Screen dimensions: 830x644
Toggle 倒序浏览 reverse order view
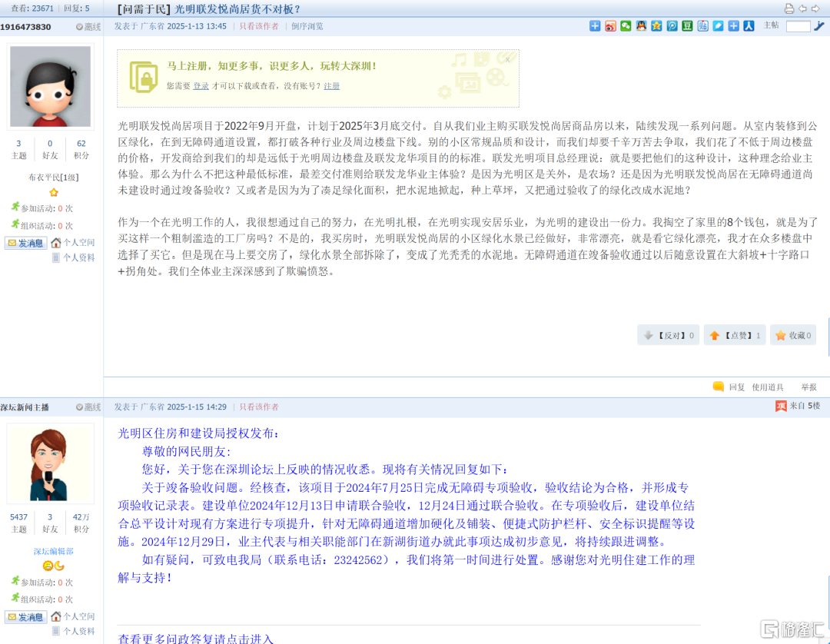pos(307,26)
